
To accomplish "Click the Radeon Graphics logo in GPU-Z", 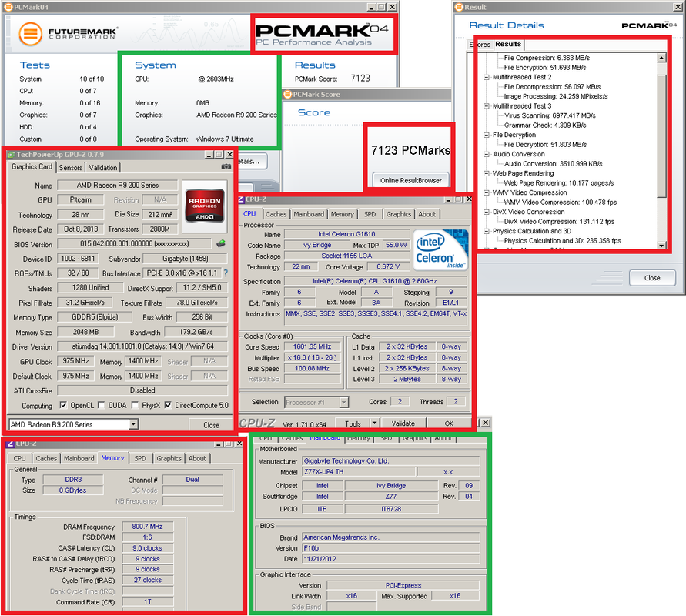I will click(204, 206).
